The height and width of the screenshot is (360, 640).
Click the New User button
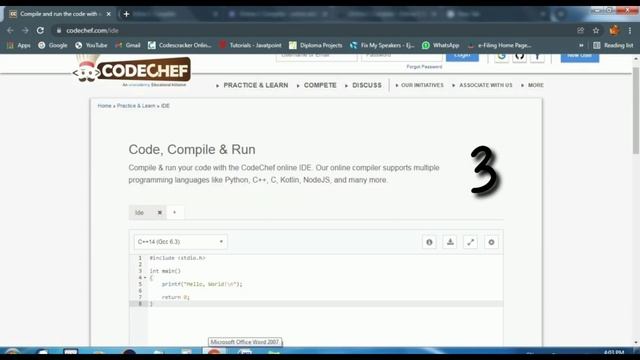click(580, 58)
